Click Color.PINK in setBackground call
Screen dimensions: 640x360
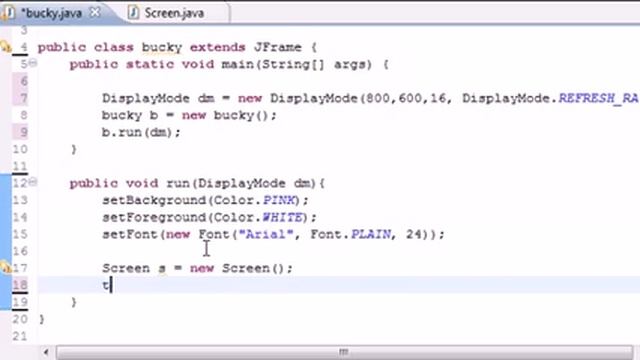tap(254, 200)
